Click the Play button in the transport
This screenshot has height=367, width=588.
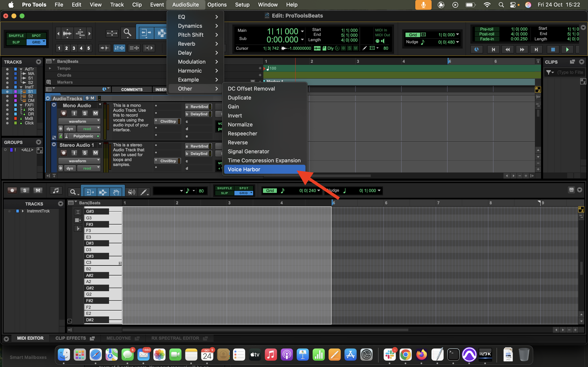[x=567, y=50]
